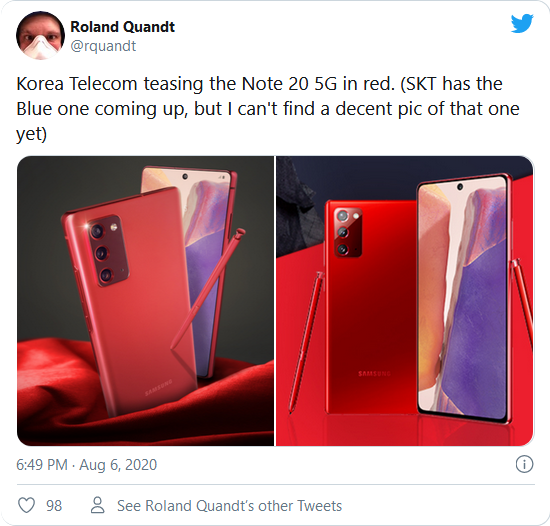This screenshot has height=526, width=550.
Task: Open the tweet info icon
Action: [x=524, y=464]
